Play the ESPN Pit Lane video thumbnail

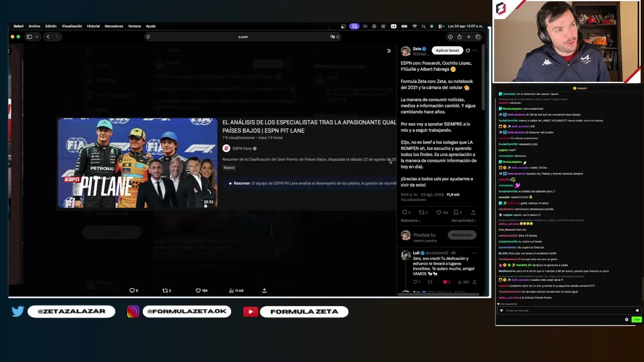coord(137,163)
